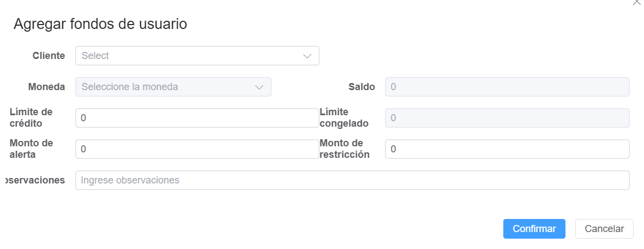Click the Monto de restricción label

pos(345,149)
